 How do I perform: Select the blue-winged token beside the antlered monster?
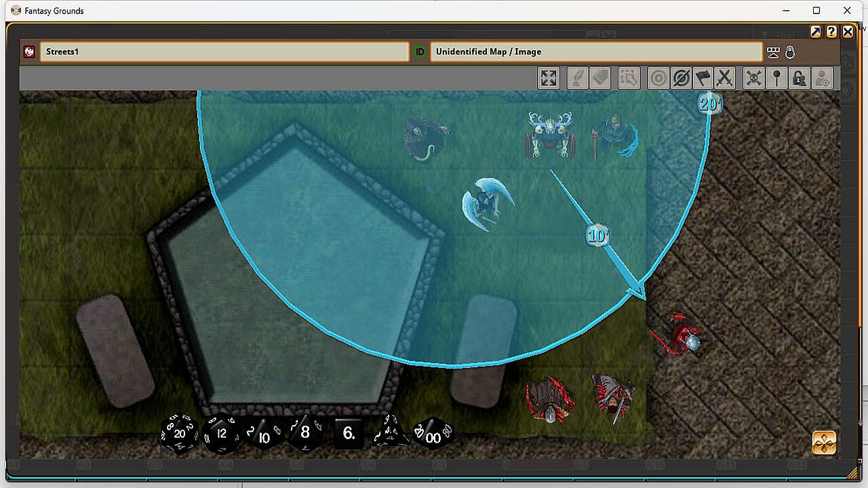(615, 136)
